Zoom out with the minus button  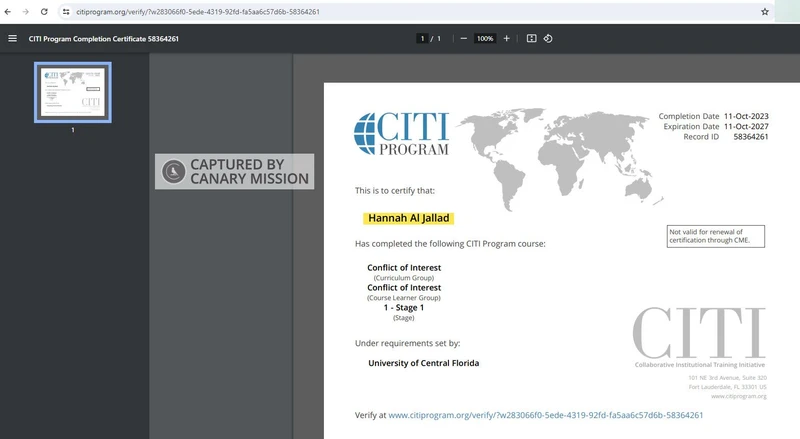pyautogui.click(x=463, y=38)
